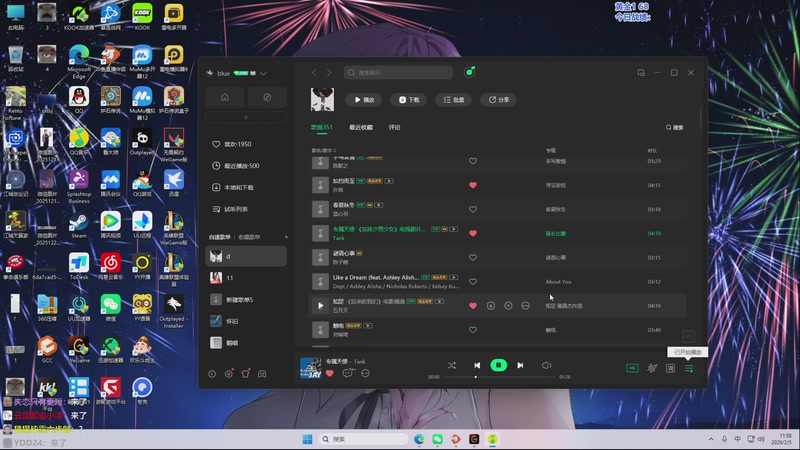Download the 五月天 song via row icon
This screenshot has width=800, height=450.
[490, 306]
